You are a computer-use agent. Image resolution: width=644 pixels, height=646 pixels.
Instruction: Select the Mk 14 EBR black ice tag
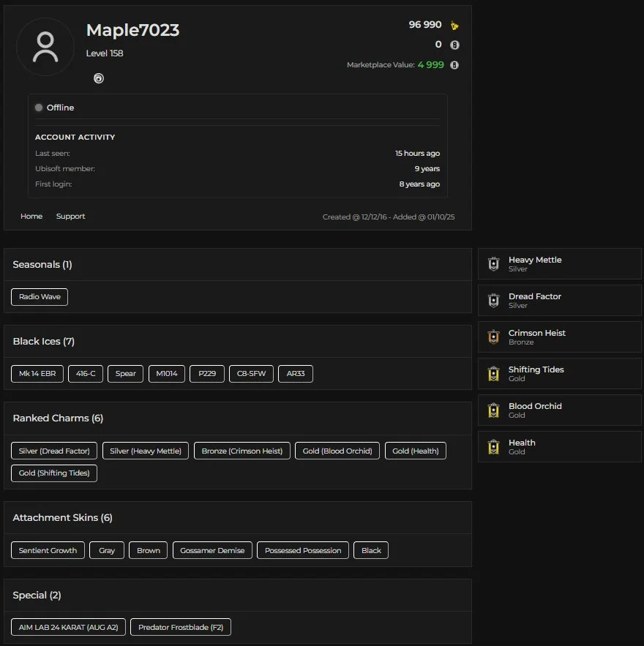tap(37, 374)
